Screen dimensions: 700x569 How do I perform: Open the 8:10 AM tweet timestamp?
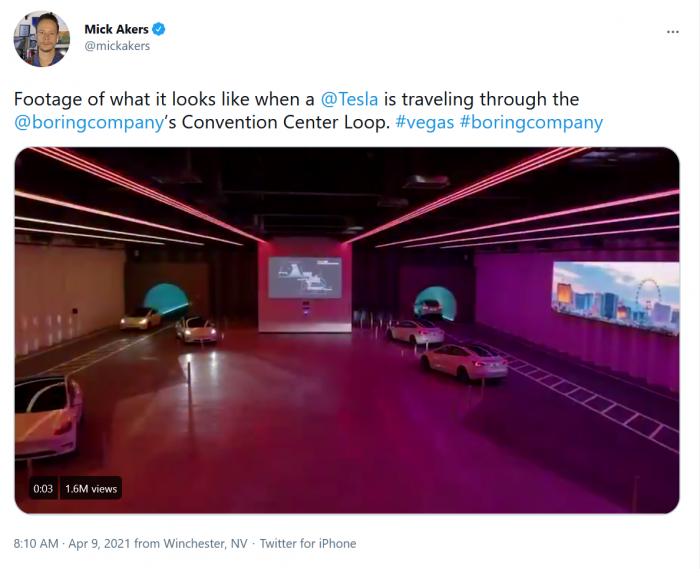coord(36,544)
